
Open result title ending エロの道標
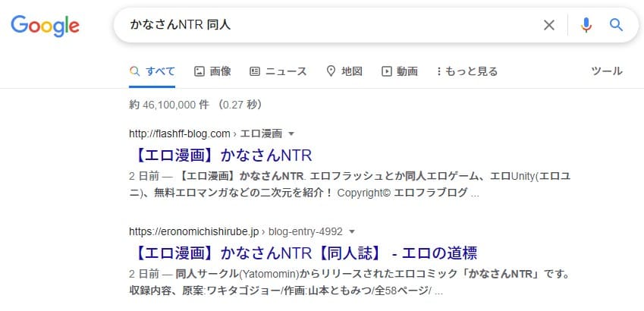coord(304,253)
